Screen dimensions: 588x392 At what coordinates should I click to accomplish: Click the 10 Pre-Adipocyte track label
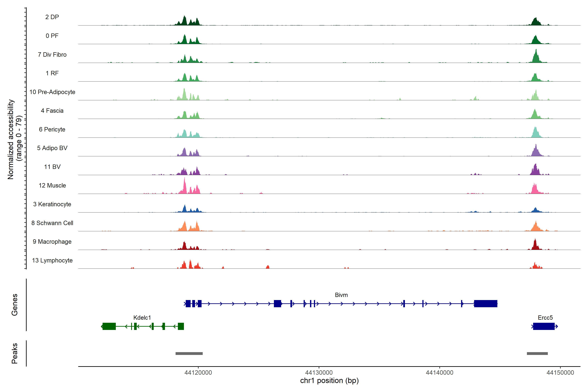(52, 92)
